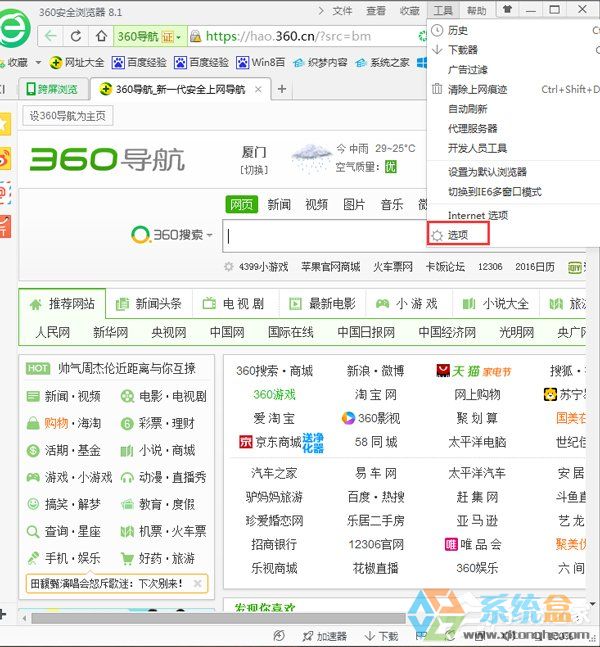Open Internet 选项 from menu
The width and height of the screenshot is (600, 647).
click(514, 215)
